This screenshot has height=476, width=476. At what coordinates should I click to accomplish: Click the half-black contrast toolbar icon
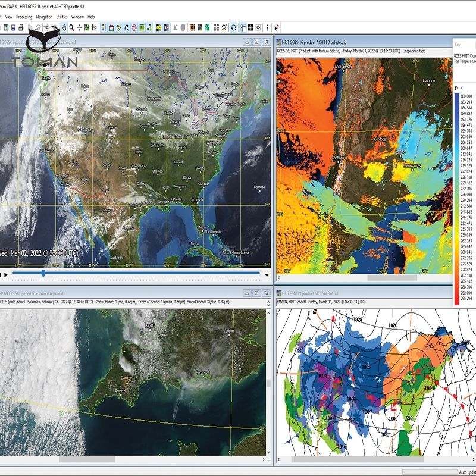pyautogui.click(x=167, y=28)
